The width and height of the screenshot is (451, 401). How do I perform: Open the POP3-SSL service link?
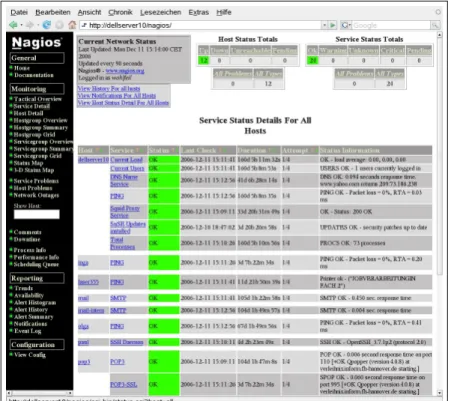[124, 385]
